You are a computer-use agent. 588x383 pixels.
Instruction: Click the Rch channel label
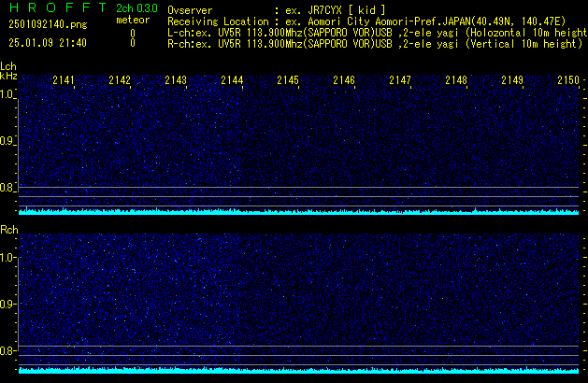coord(9,230)
